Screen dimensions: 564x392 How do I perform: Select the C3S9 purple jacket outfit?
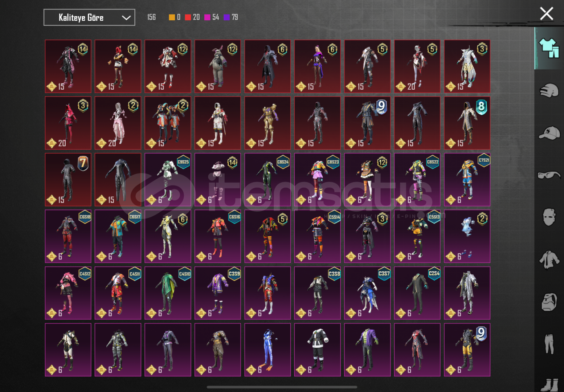coord(218,293)
